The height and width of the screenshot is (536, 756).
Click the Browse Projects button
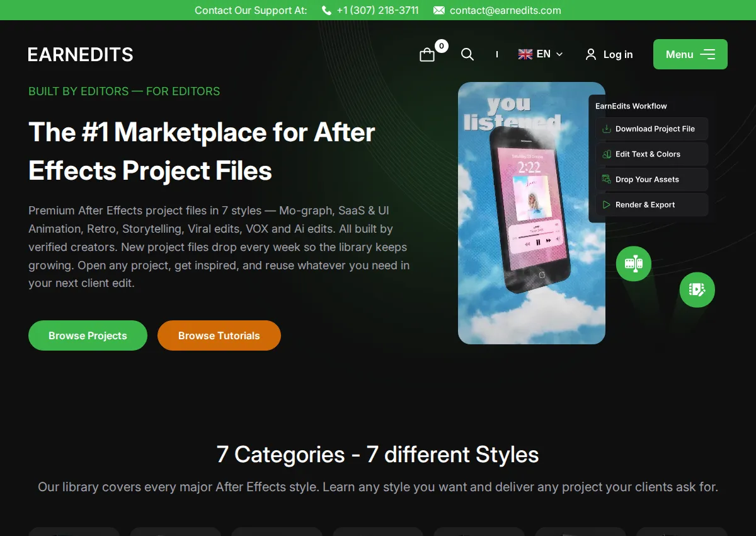[88, 335]
